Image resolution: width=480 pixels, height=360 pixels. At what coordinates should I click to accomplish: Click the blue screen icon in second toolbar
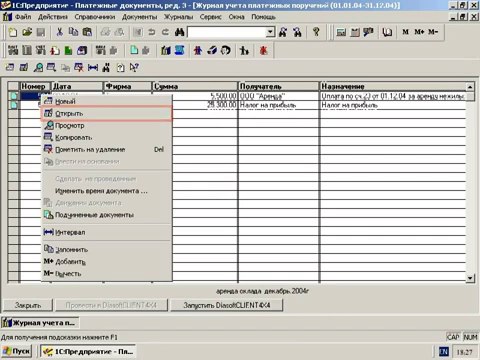[180, 51]
